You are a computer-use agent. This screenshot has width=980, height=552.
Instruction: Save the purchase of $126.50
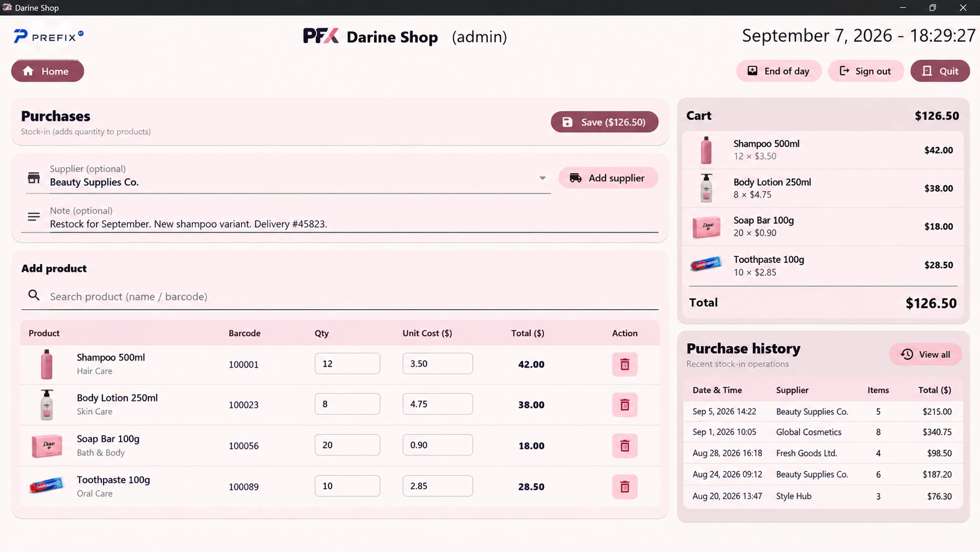[x=604, y=122]
